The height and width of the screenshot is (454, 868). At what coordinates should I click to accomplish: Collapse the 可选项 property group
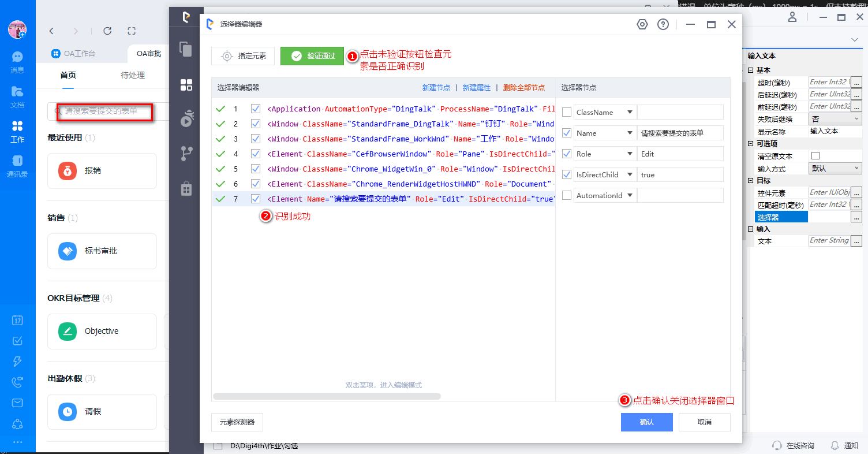point(751,144)
